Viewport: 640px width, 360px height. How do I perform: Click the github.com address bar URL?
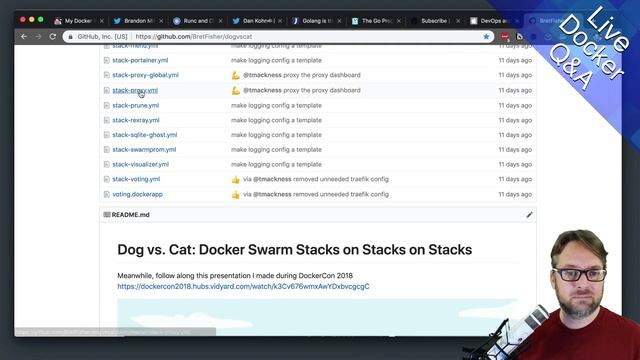coord(193,36)
